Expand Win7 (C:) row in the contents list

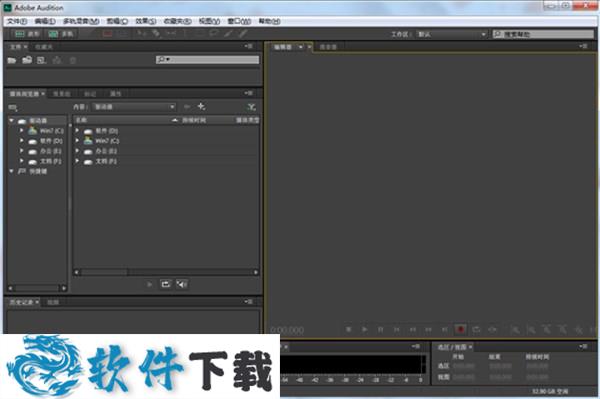(x=77, y=141)
